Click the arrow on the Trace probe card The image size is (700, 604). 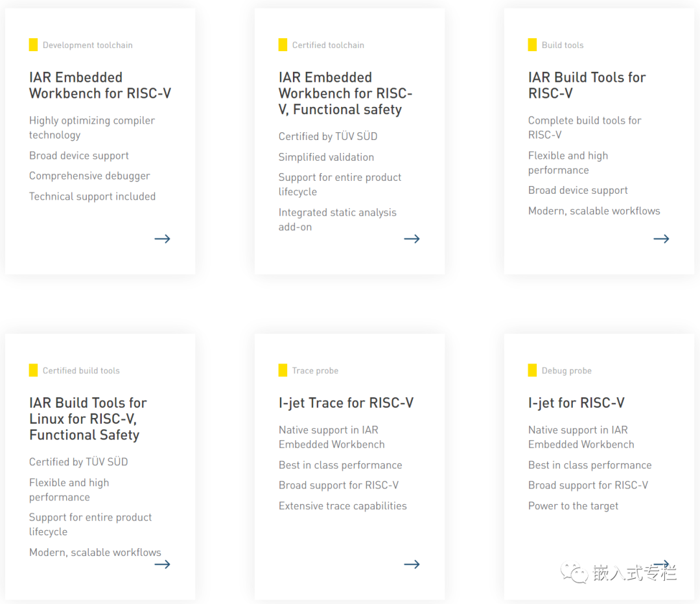[412, 564]
